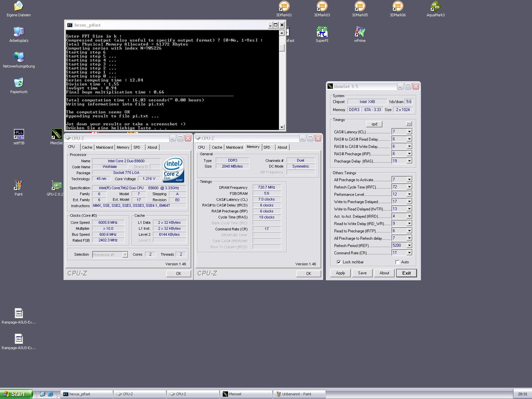The width and height of the screenshot is (532, 399).
Task: Click the >> expand button in MemSet Timings
Action: coord(409,124)
